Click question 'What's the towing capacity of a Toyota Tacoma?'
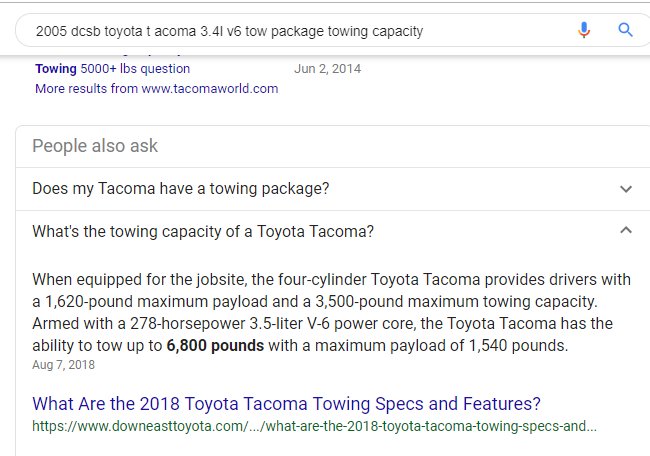Screen dimensions: 650x456 click(x=203, y=231)
